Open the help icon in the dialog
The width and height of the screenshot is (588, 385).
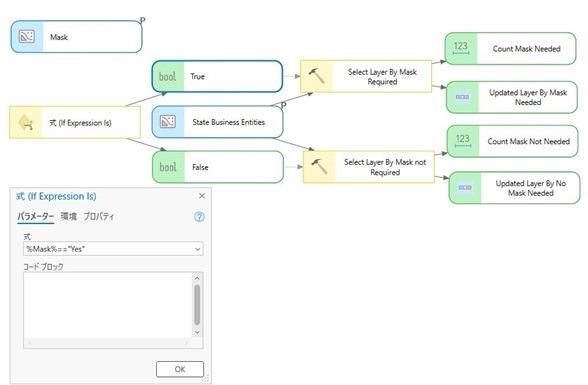click(x=199, y=217)
